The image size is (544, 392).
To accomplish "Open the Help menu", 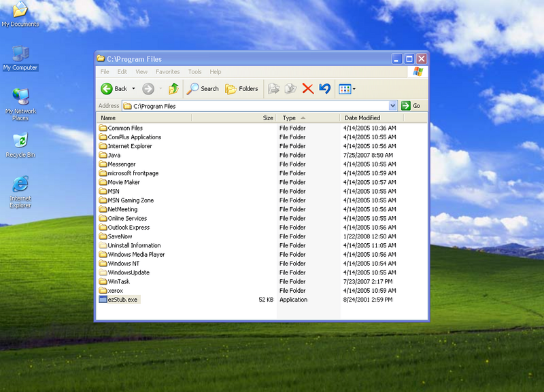I will point(215,72).
